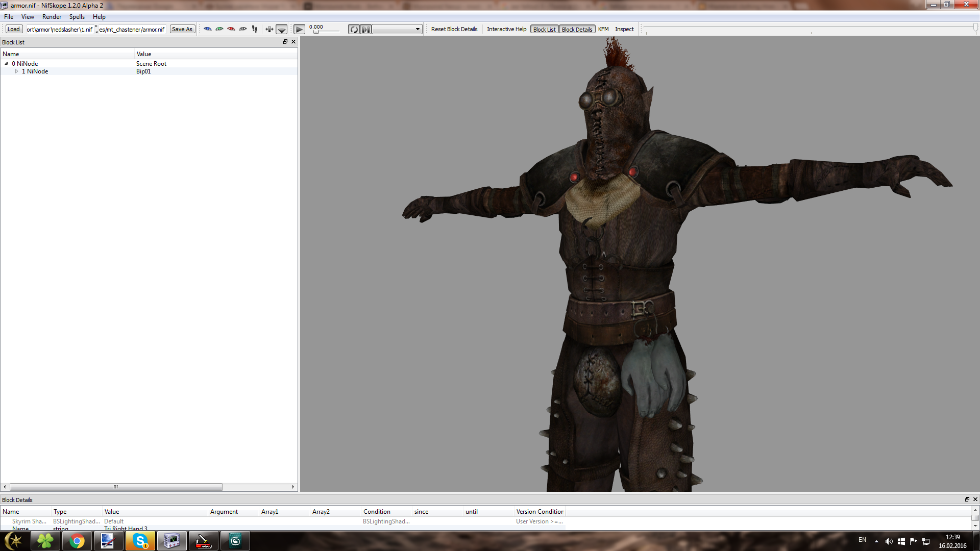Open the teal swirl taskbar icon
The image size is (980, 551).
click(x=235, y=541)
